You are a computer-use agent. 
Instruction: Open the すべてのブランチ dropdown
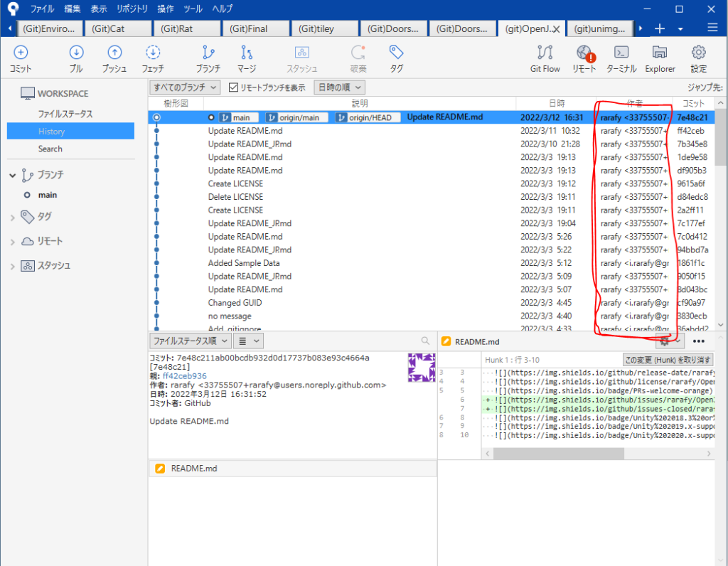coord(186,87)
